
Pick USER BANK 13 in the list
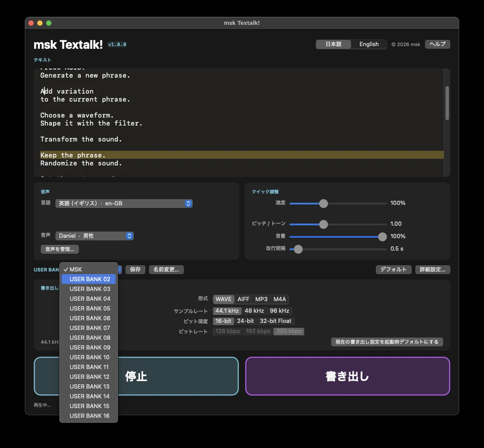(89, 386)
